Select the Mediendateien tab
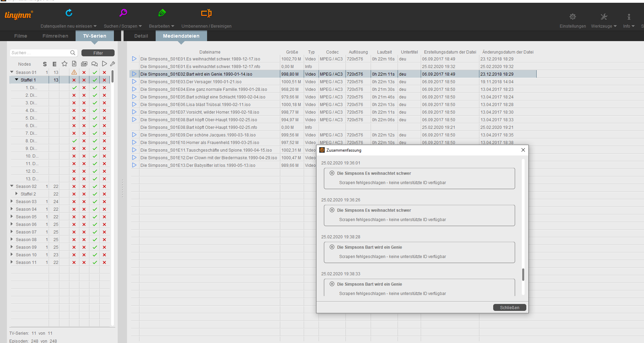644x343 pixels. click(181, 36)
